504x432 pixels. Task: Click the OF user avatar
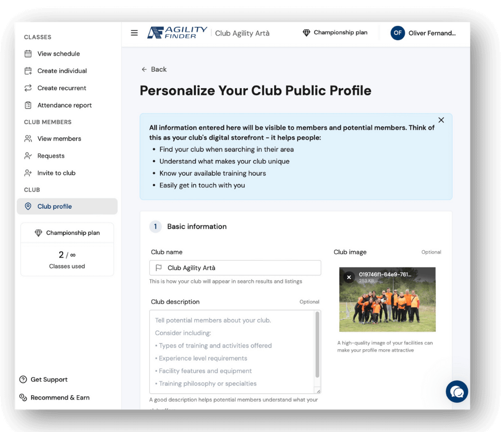[398, 33]
